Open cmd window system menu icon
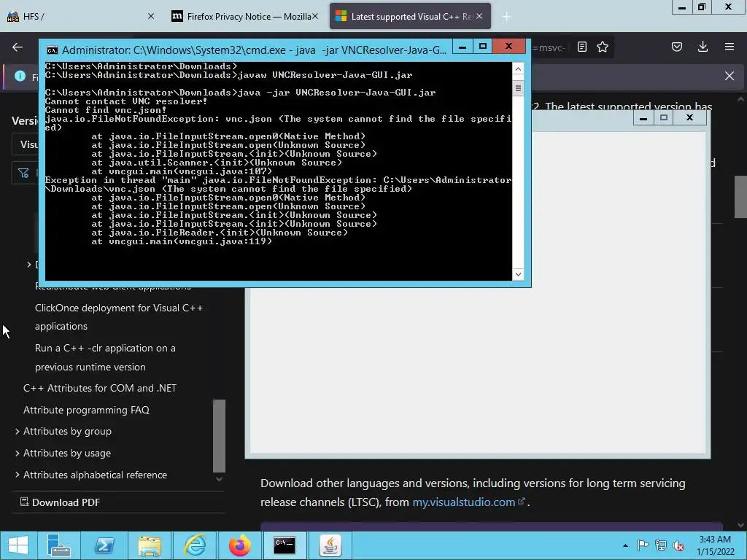The image size is (747, 560). (x=53, y=50)
